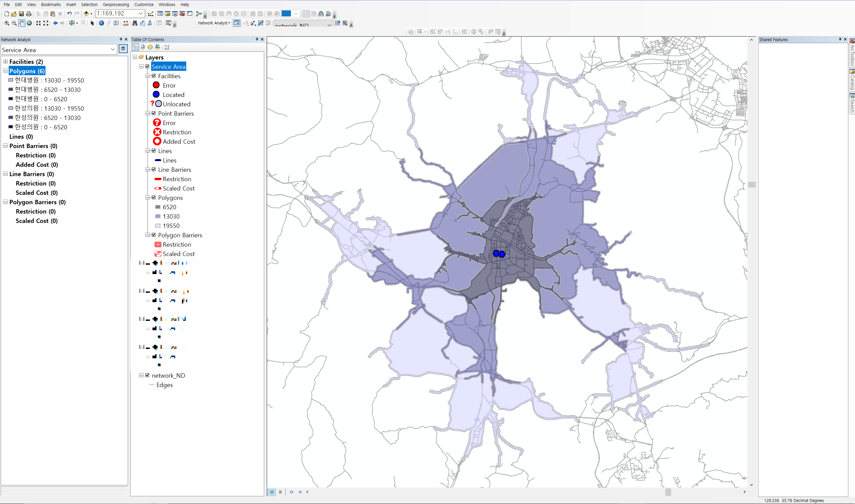Viewport: 855px width, 504px height.
Task: Click the Solve network analysis button
Action: tap(260, 23)
